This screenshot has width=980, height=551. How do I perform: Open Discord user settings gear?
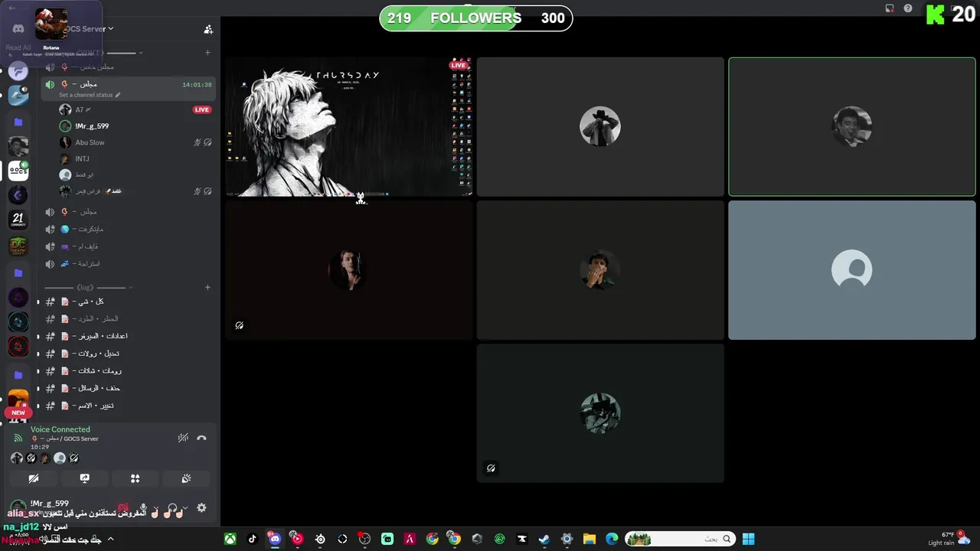201,507
